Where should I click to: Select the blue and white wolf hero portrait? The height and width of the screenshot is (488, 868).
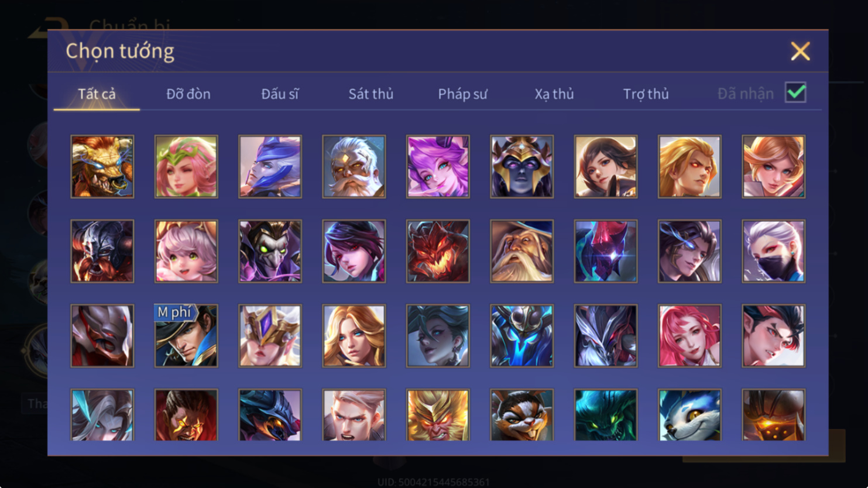coord(689,415)
